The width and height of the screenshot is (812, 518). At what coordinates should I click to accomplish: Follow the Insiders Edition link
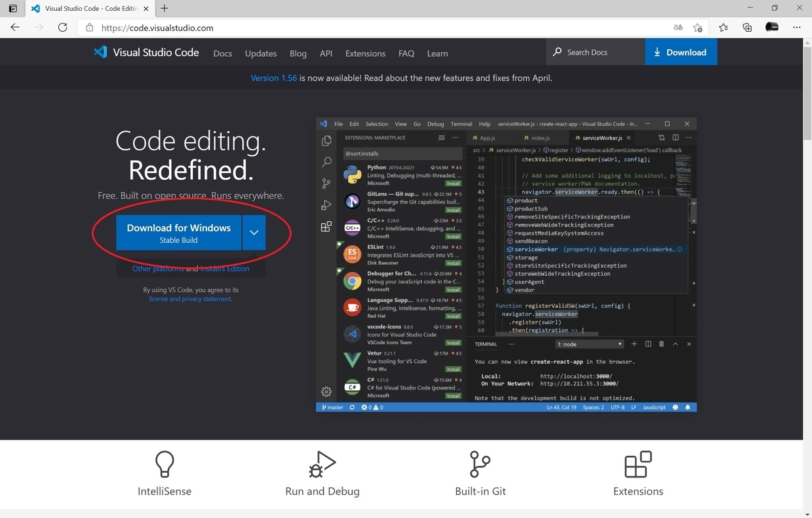click(x=225, y=268)
